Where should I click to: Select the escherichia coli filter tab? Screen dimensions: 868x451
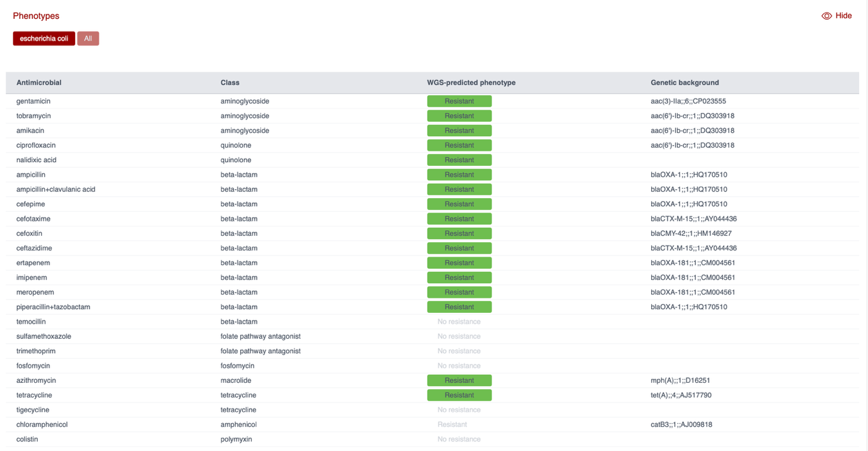pos(44,38)
